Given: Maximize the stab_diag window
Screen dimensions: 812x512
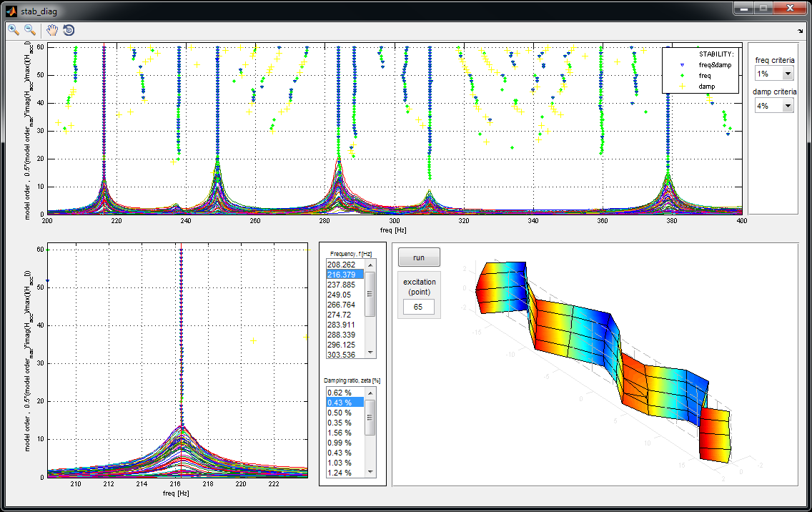Looking at the screenshot, I should pos(763,9).
